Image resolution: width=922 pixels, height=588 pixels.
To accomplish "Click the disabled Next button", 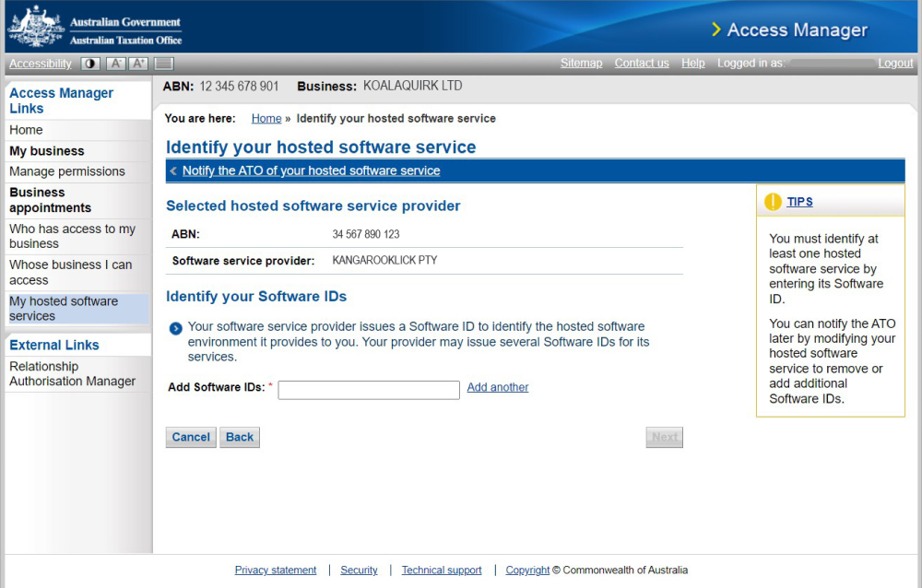I will click(665, 437).
